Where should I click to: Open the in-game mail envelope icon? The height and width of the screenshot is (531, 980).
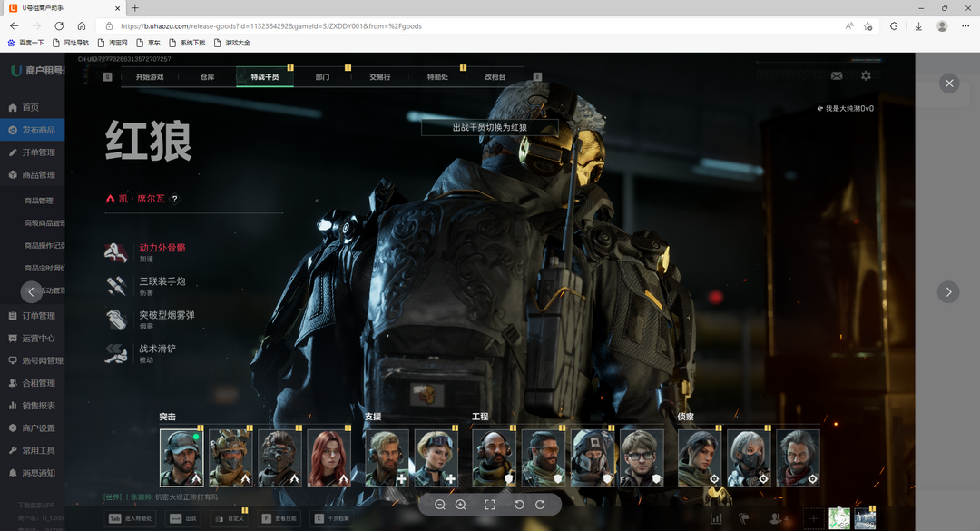click(837, 76)
